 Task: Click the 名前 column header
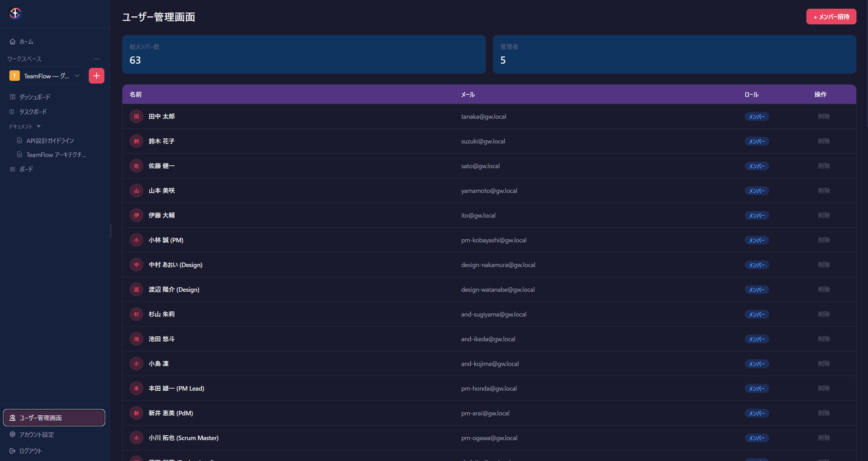135,94
